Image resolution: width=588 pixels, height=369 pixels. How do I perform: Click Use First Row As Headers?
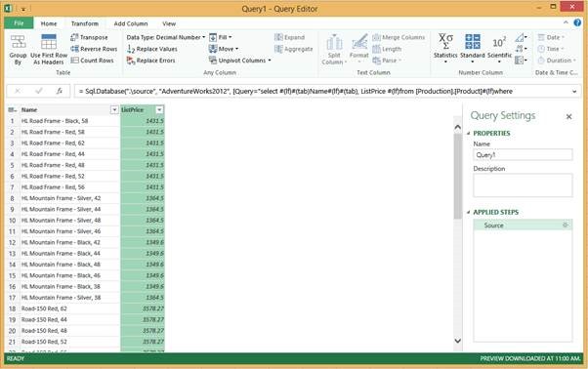pyautogui.click(x=49, y=50)
